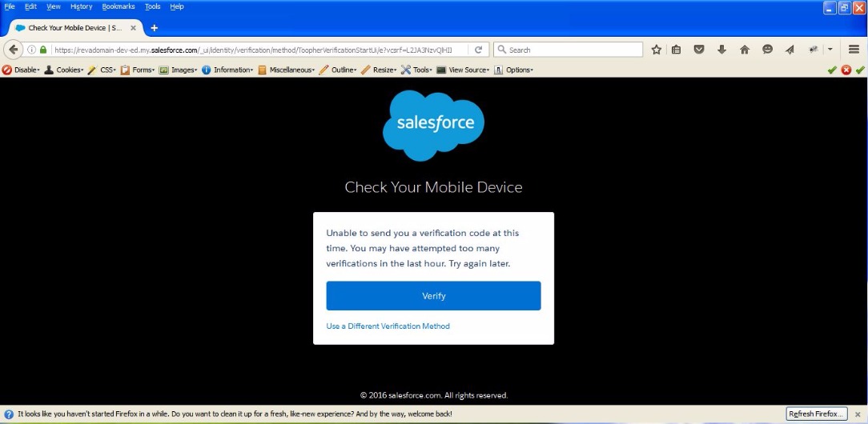Click the red X error indicator icon

[x=846, y=70]
